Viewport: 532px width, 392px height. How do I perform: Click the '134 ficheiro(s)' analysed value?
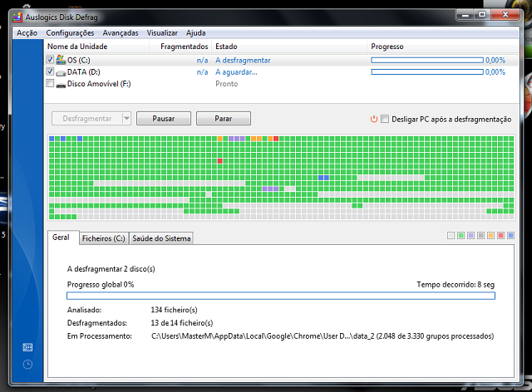coord(174,310)
